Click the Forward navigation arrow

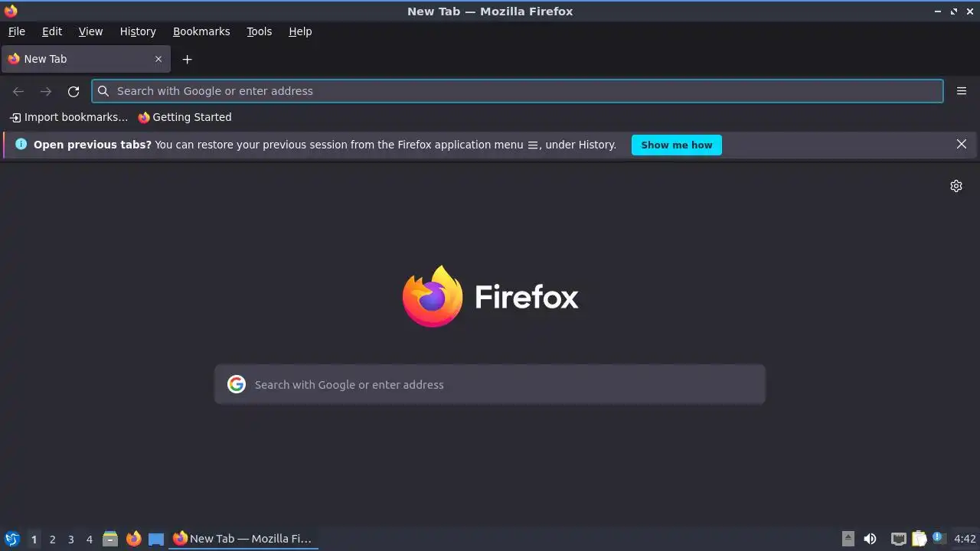(46, 91)
